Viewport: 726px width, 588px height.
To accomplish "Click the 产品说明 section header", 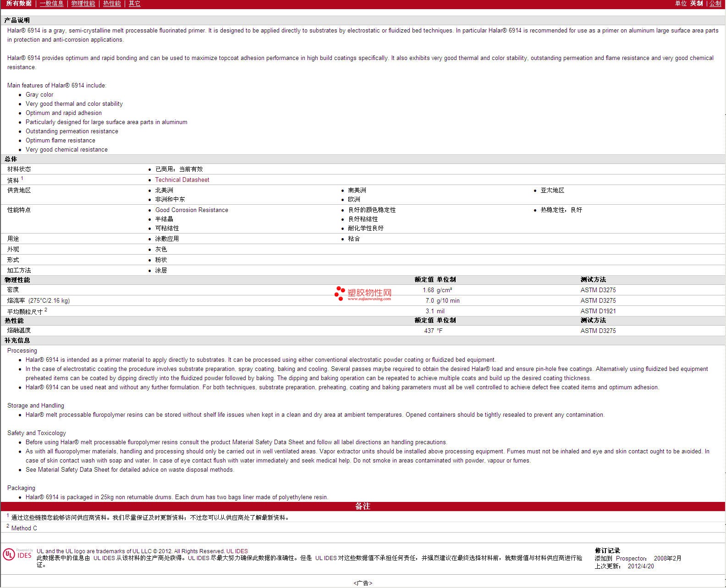I will click(17, 21).
